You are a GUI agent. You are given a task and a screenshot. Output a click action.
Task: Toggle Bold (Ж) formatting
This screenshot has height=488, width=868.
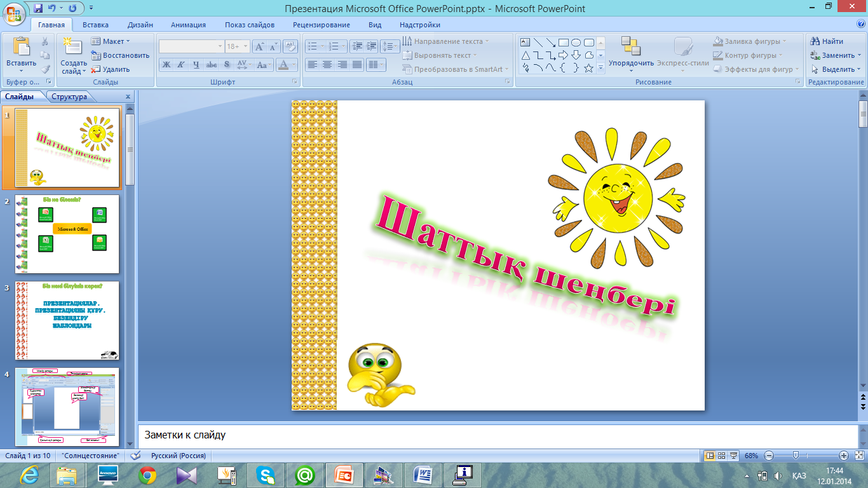166,65
